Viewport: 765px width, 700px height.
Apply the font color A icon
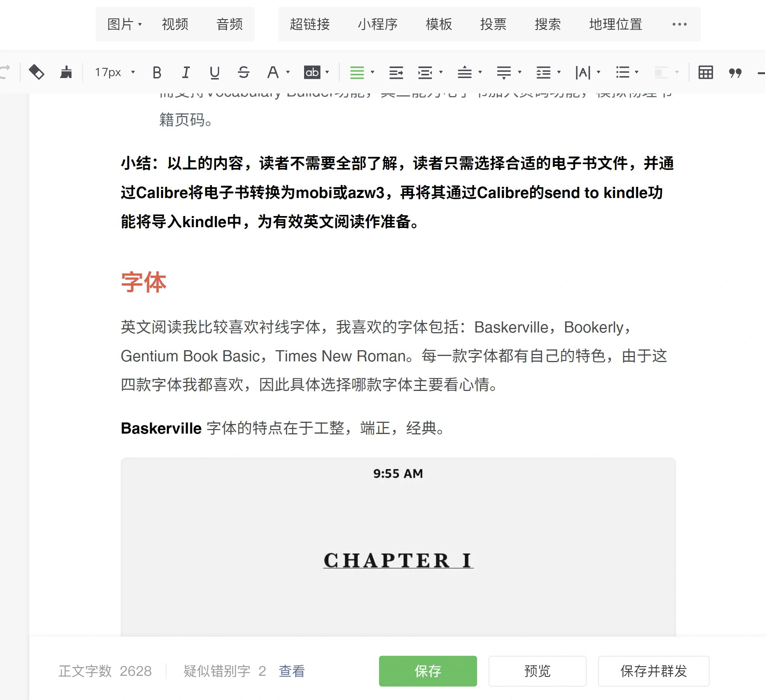click(x=273, y=72)
